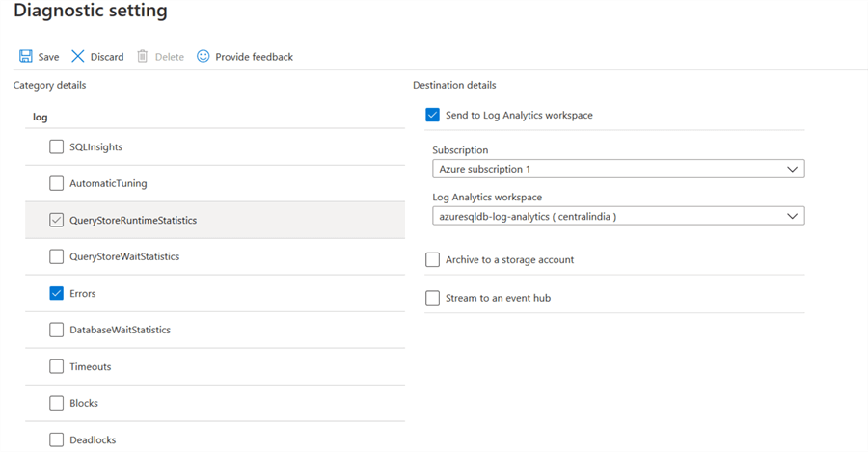Check the Timeouts log category
Image resolution: width=868 pixels, height=452 pixels.
[x=57, y=366]
